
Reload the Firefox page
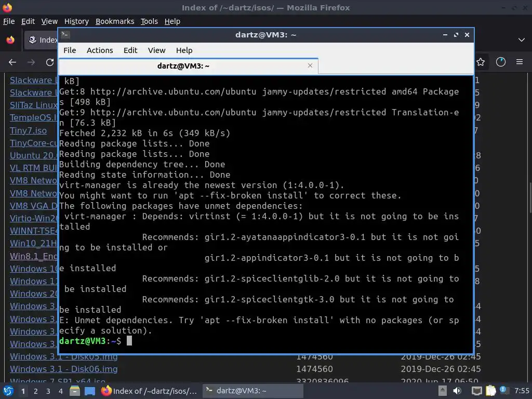50,62
